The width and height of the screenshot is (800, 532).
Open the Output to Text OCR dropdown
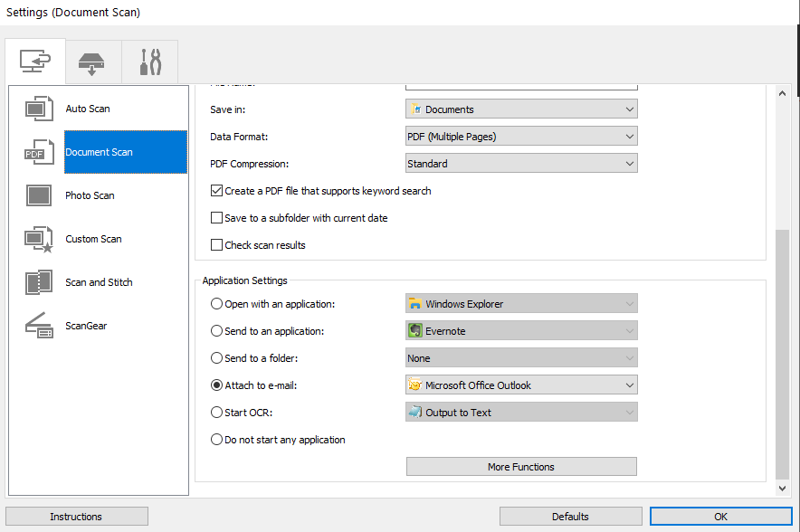521,413
